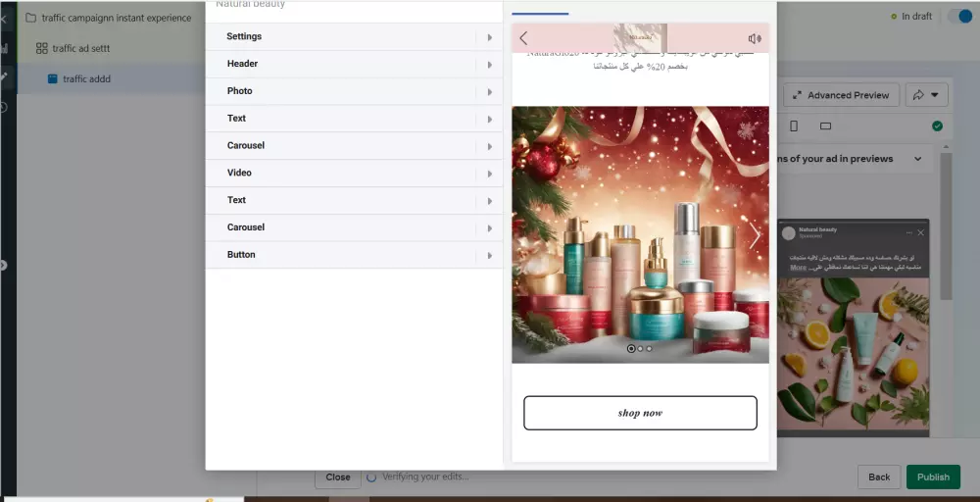Open the Header row
This screenshot has height=502, width=980.
[x=354, y=64]
